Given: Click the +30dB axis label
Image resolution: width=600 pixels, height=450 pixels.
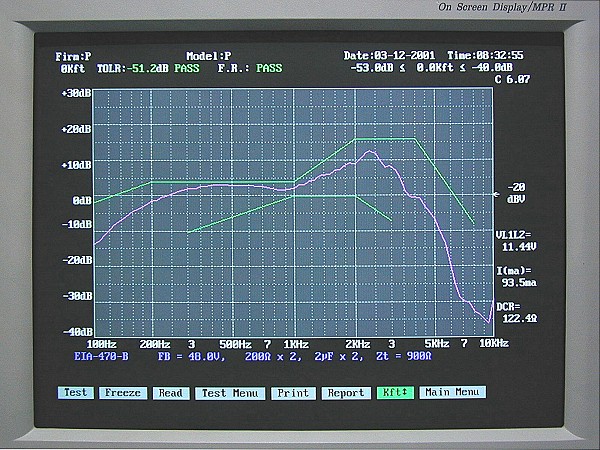Looking at the screenshot, I should [76, 93].
